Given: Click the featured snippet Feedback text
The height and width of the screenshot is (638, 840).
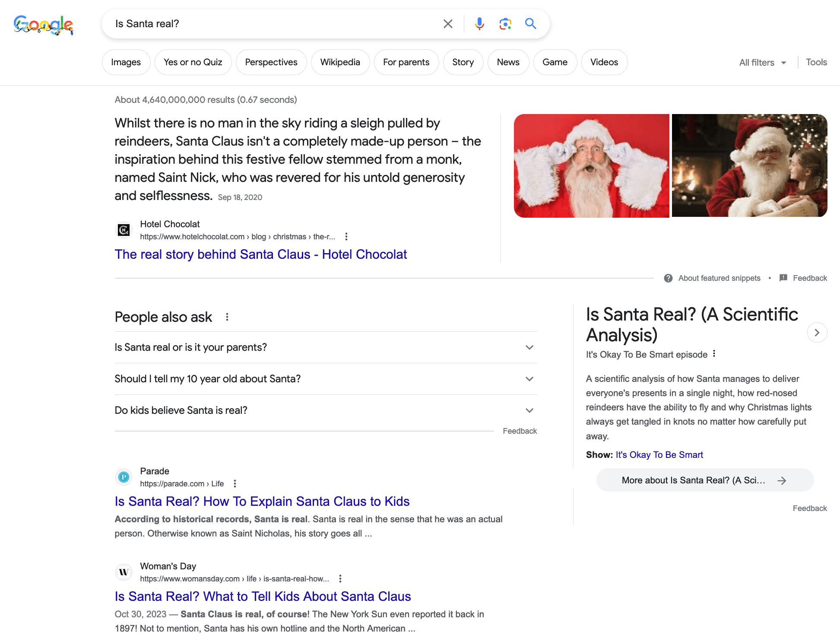Looking at the screenshot, I should 810,278.
